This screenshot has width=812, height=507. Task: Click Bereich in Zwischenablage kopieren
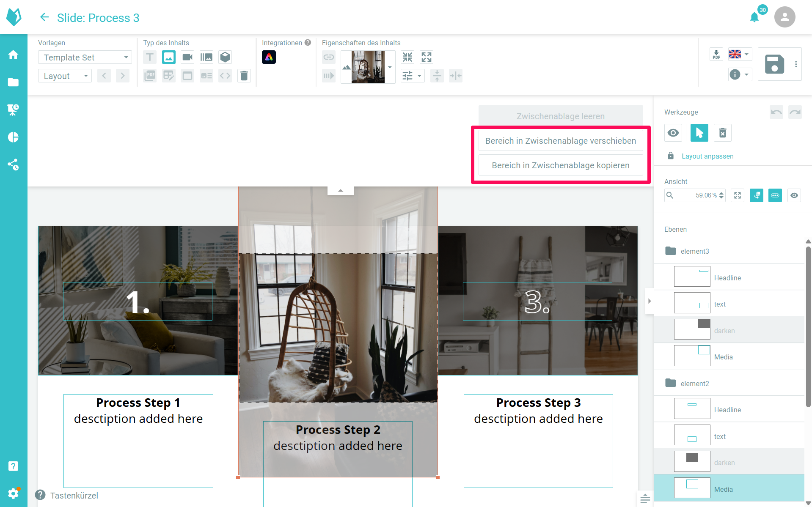tap(560, 165)
